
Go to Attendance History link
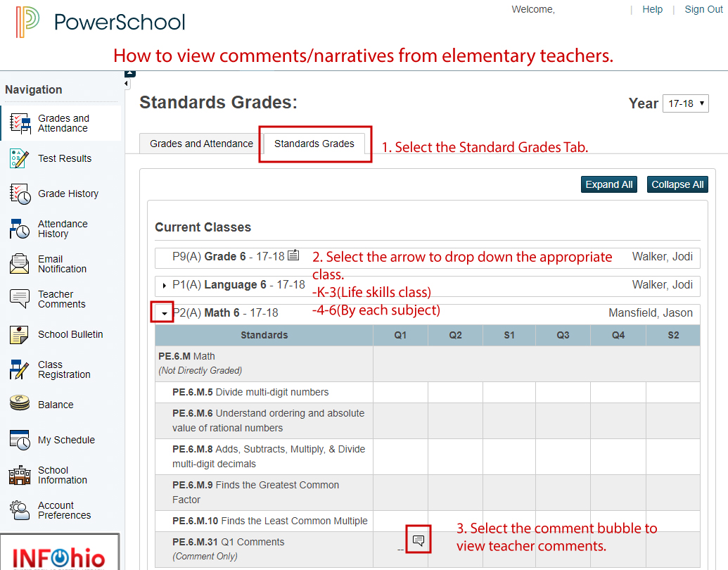pyautogui.click(x=63, y=229)
